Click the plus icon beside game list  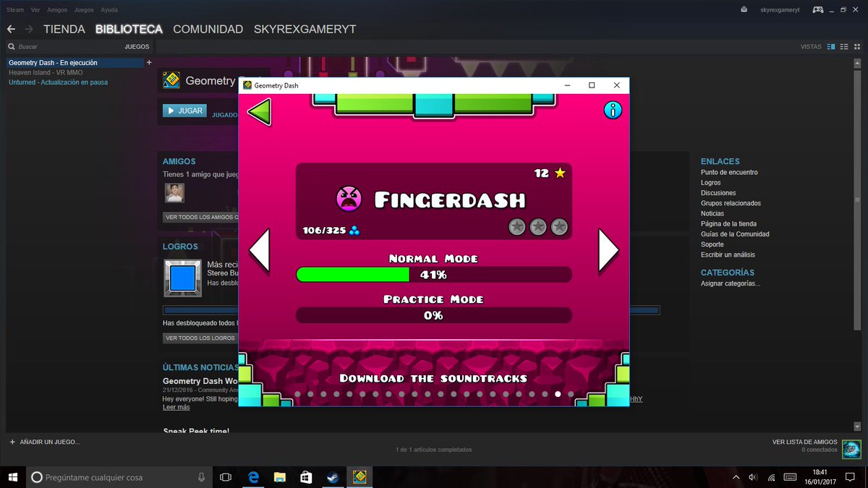(149, 63)
